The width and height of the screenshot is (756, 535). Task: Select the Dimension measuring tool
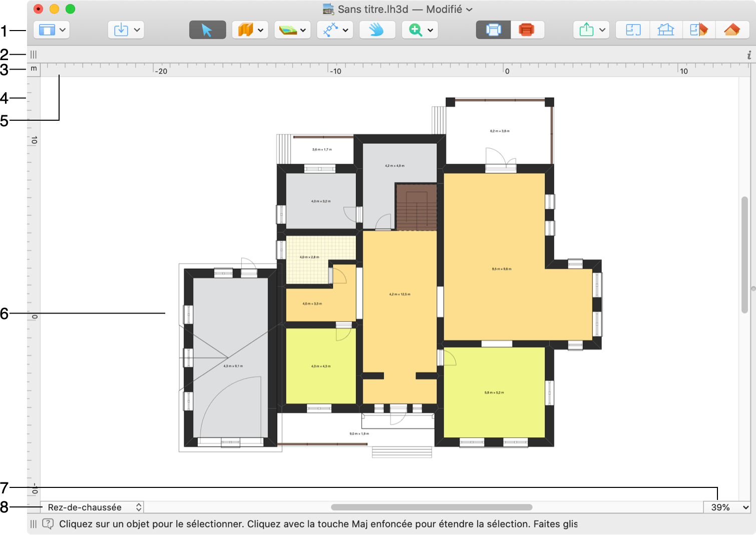330,30
